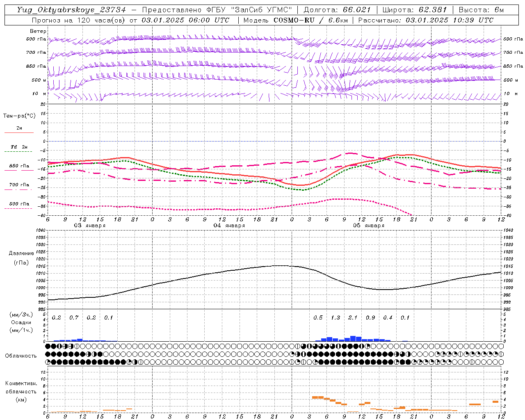This screenshot has height=420, width=525.
Task: Click the 2.1 precipitation amount
Action: point(353,317)
